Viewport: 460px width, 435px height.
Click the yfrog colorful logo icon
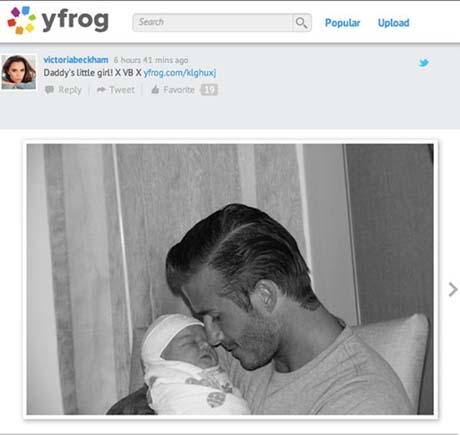(22, 20)
